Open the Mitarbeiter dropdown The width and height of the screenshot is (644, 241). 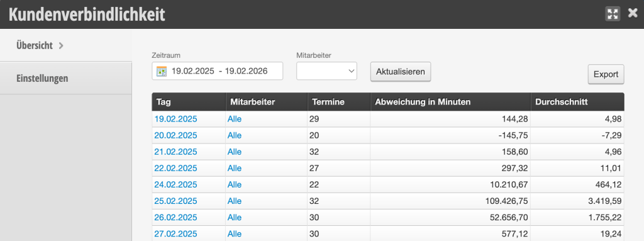[326, 71]
